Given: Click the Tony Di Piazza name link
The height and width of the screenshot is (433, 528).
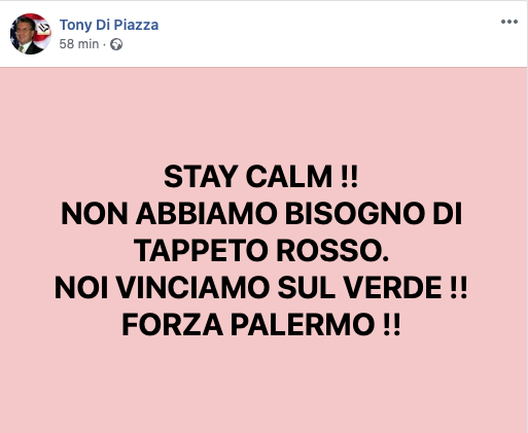Looking at the screenshot, I should [109, 25].
